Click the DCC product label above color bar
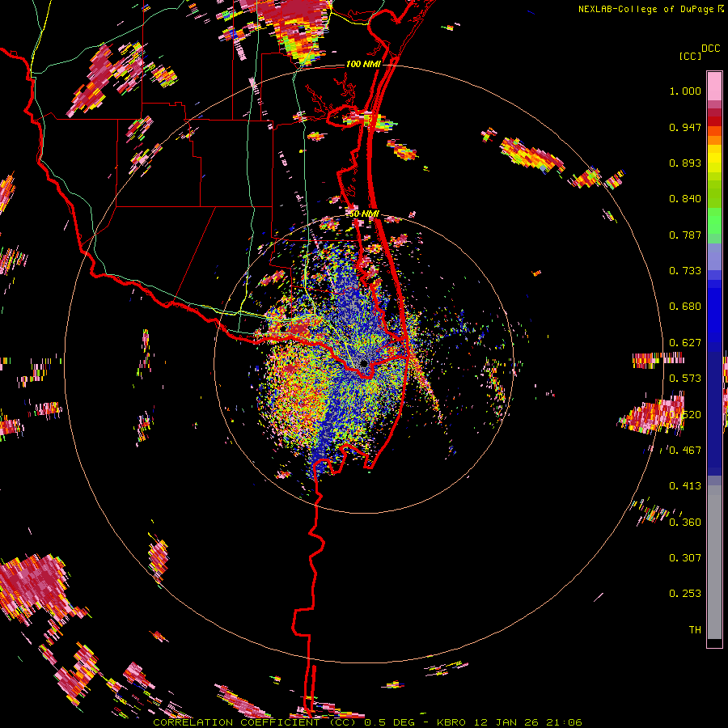728x728 pixels. pyautogui.click(x=710, y=49)
